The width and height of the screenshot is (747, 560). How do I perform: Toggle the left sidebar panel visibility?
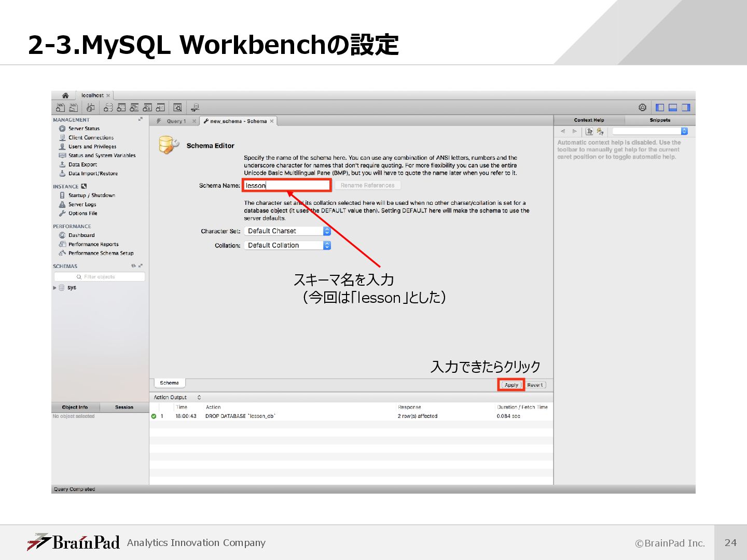pyautogui.click(x=660, y=107)
